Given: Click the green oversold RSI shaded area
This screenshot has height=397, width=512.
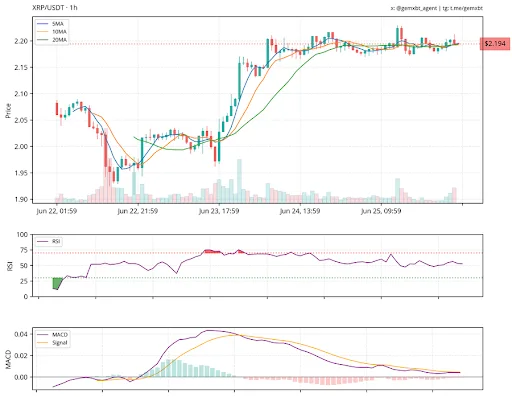Looking at the screenshot, I should [57, 283].
